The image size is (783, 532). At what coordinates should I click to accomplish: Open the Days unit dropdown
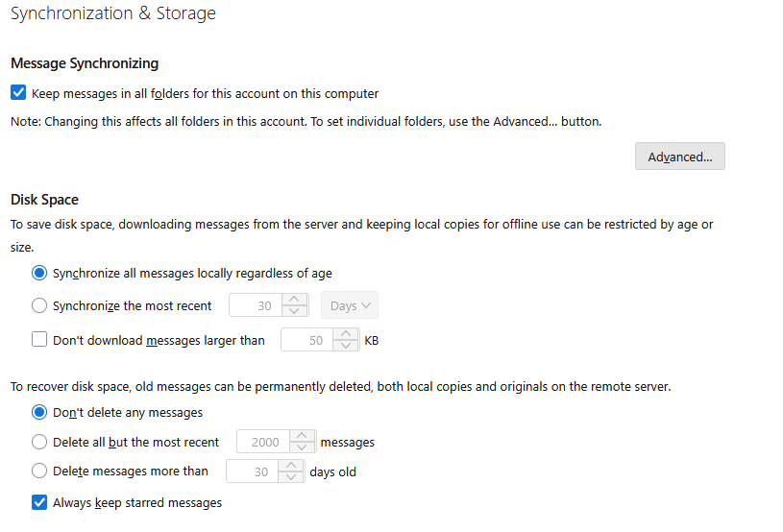tap(349, 305)
